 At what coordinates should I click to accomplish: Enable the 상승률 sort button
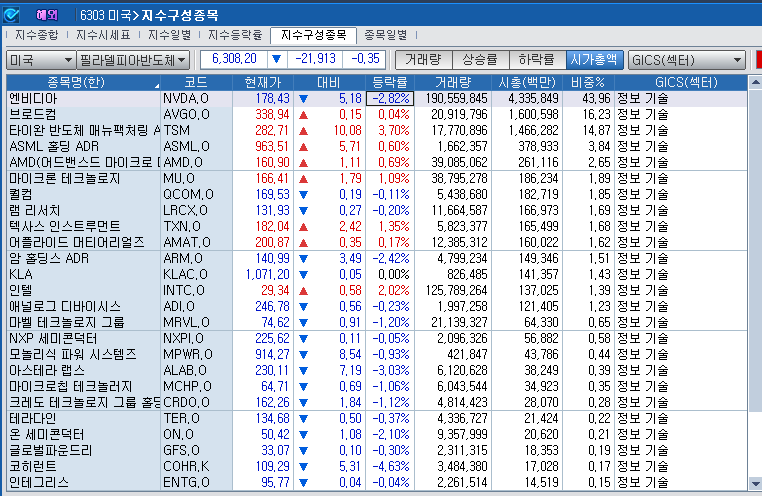coord(480,60)
